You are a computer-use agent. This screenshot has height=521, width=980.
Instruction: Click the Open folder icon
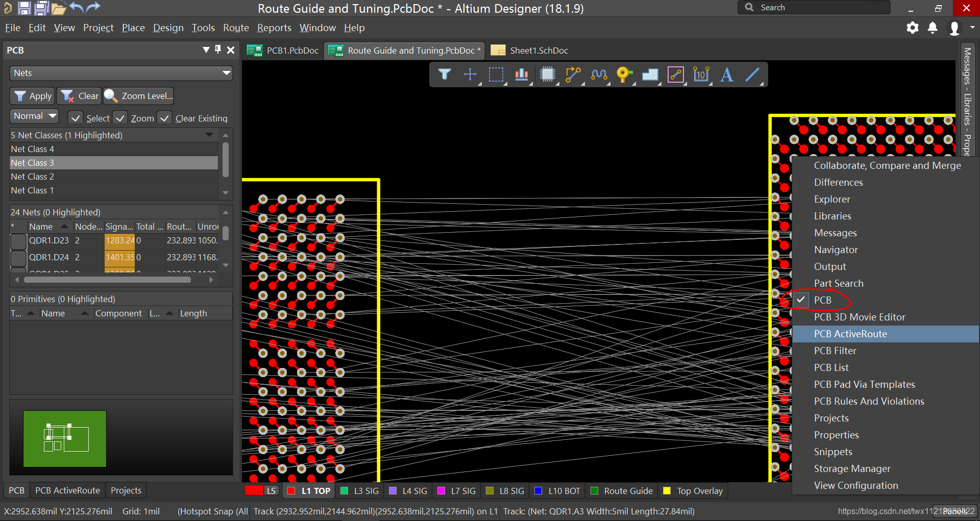[59, 8]
